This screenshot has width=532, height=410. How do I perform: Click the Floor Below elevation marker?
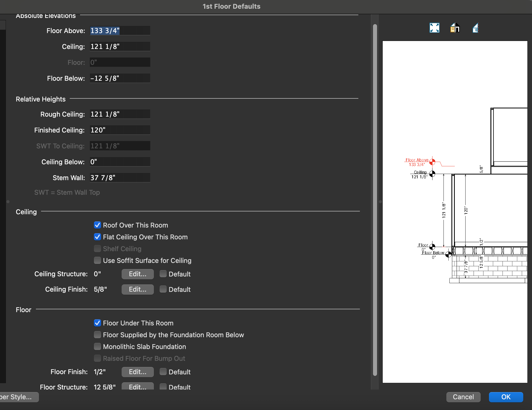(448, 254)
